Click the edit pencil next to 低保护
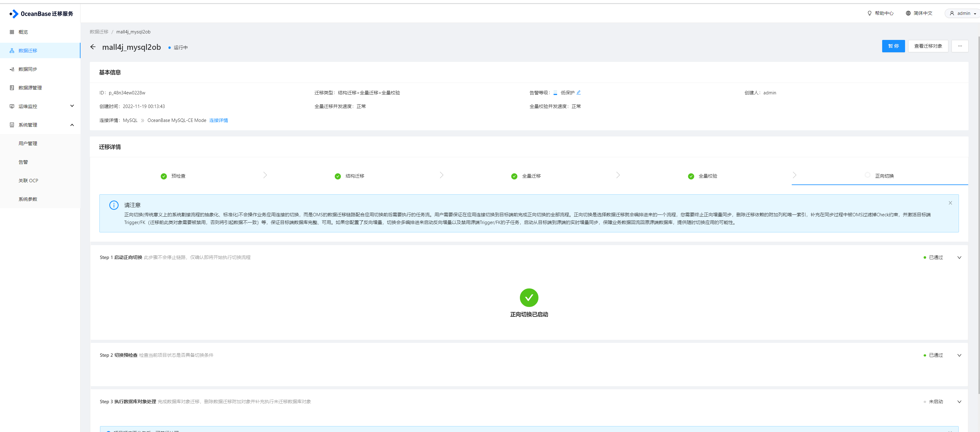The height and width of the screenshot is (432, 980). pos(578,93)
